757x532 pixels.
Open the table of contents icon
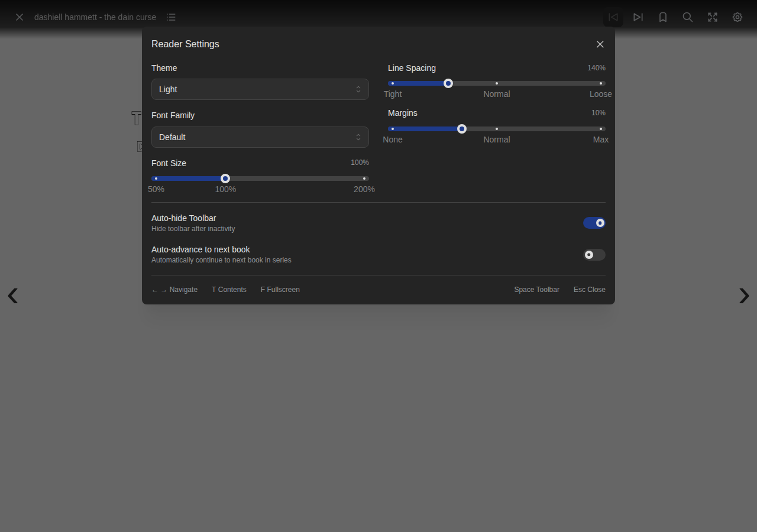(171, 17)
